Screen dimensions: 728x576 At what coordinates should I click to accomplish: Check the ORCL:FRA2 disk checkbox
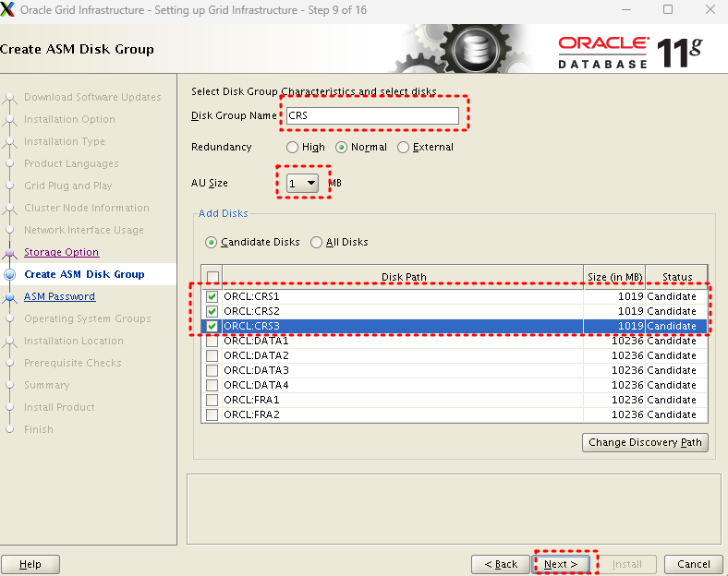point(212,414)
